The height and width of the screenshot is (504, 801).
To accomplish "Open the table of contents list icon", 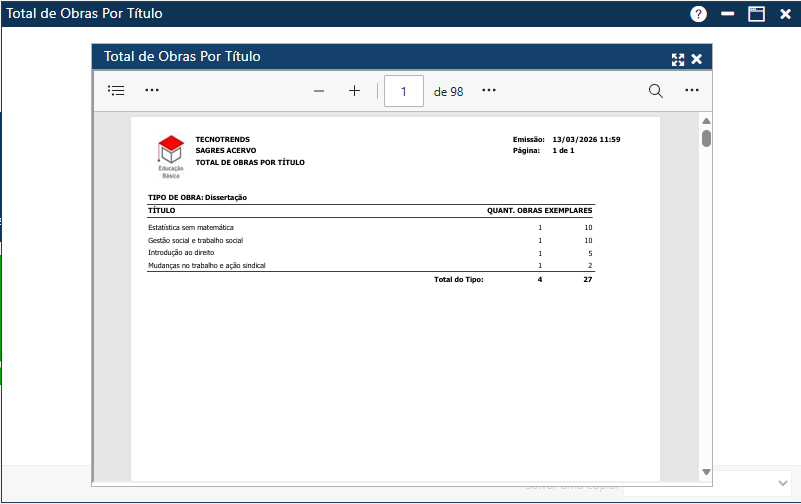I will click(116, 91).
